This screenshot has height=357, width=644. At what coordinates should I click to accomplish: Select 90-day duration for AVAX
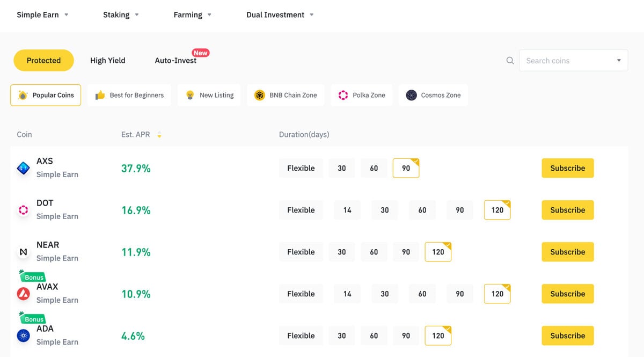click(460, 294)
